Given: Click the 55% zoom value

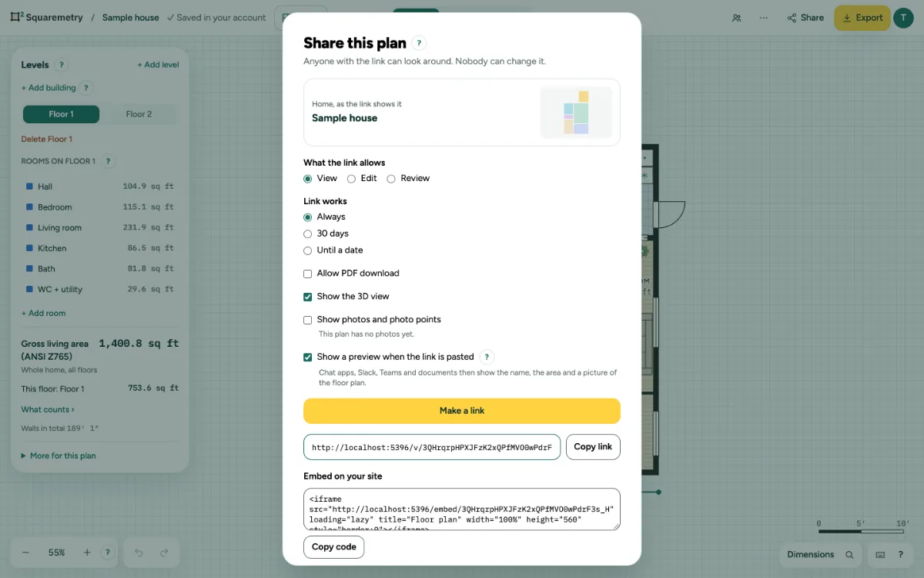Looking at the screenshot, I should click(x=56, y=553).
